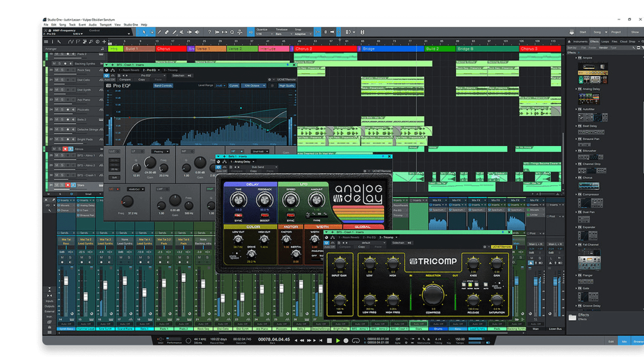Expand the Autofilter effect entry
The width and height of the screenshot is (644, 362).
coord(576,109)
